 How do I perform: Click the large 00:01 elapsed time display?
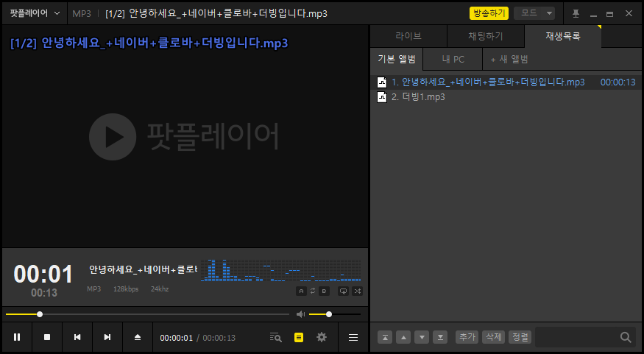coord(43,274)
